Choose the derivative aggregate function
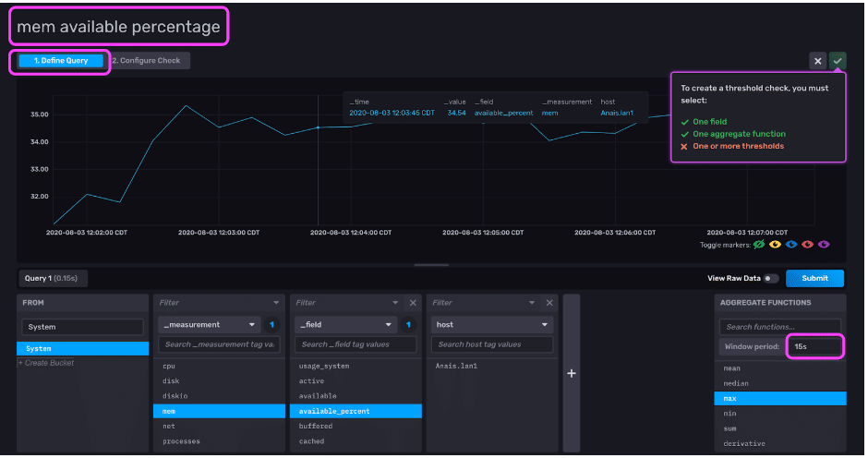 tap(780, 443)
